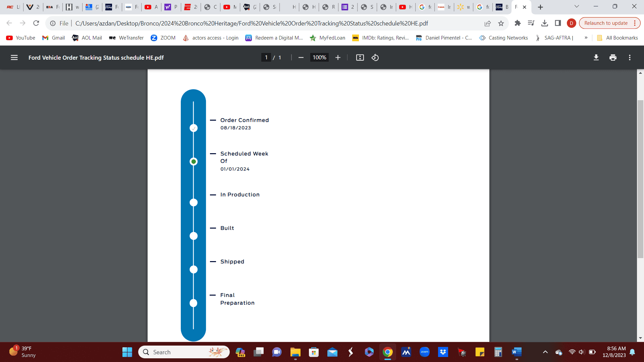Click the Final Preparation timeline marker
The width and height of the screenshot is (644, 362).
coord(194,303)
